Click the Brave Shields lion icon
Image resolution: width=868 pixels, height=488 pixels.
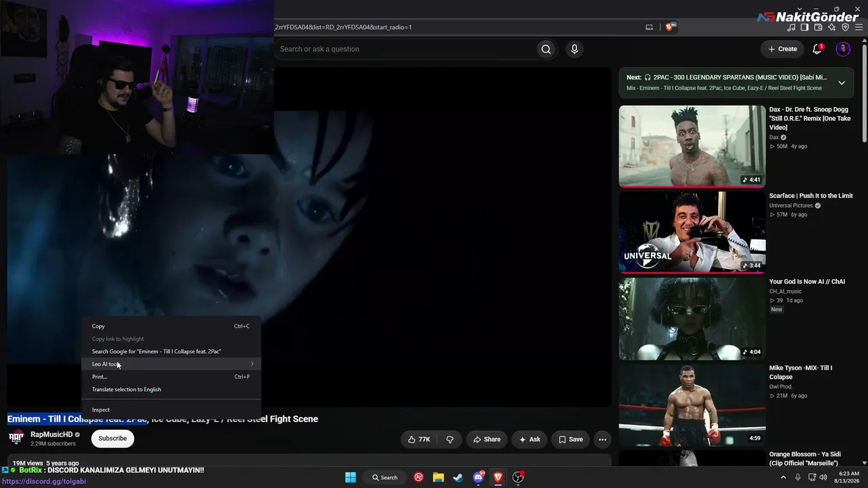coord(669,27)
